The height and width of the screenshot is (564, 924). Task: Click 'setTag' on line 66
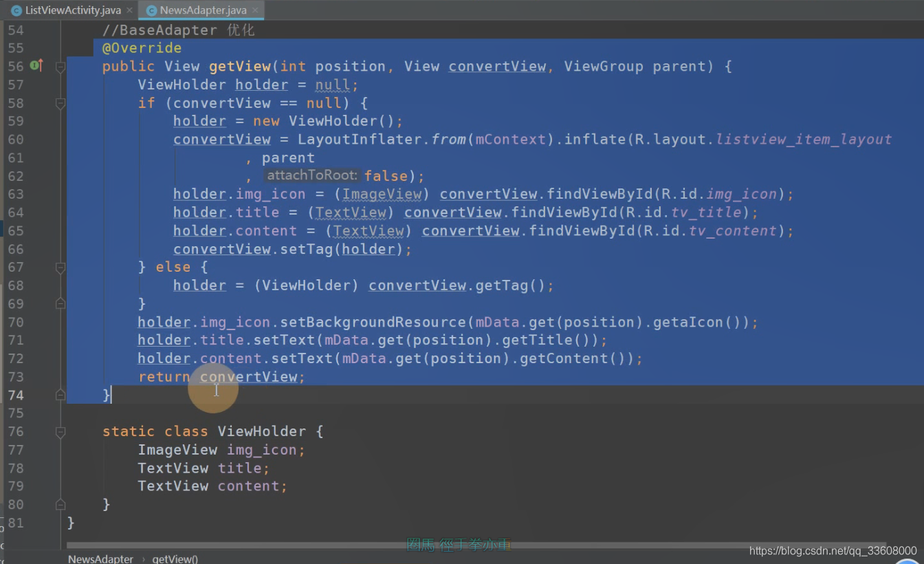[306, 249]
